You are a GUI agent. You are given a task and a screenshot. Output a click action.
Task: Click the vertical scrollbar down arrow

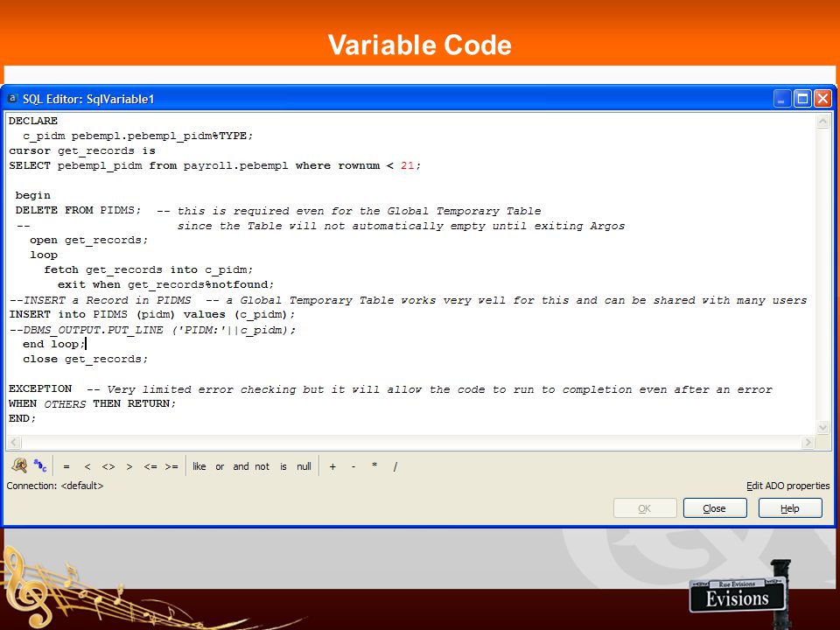[x=822, y=428]
